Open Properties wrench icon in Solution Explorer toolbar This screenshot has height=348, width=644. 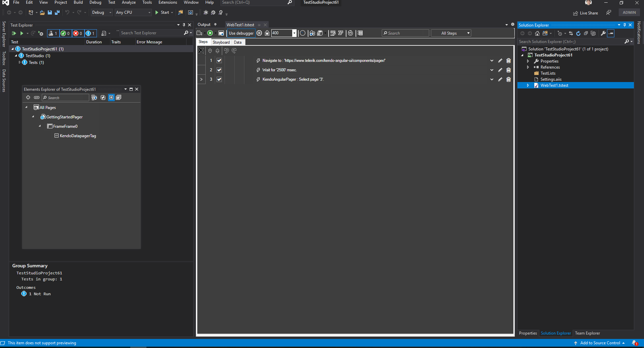[x=603, y=33]
